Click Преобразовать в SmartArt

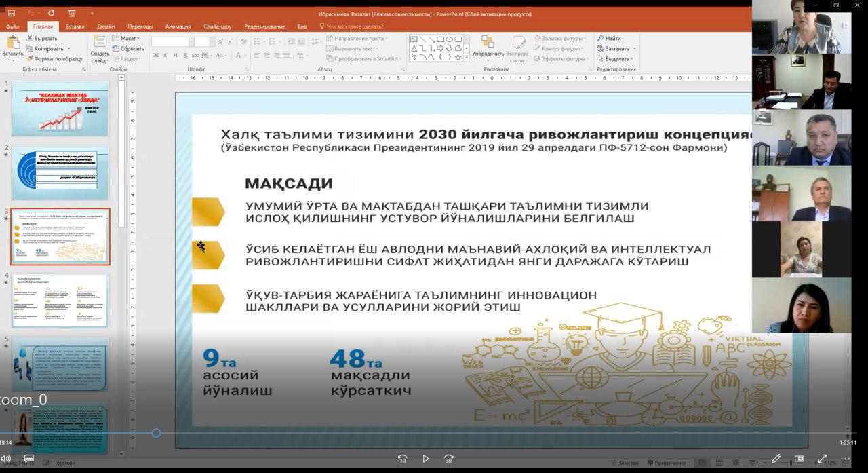click(362, 59)
